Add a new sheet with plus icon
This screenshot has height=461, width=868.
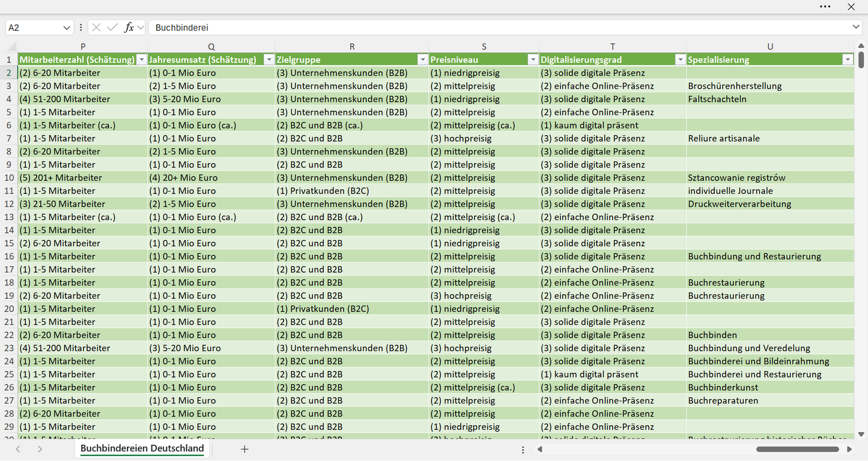pyautogui.click(x=244, y=449)
